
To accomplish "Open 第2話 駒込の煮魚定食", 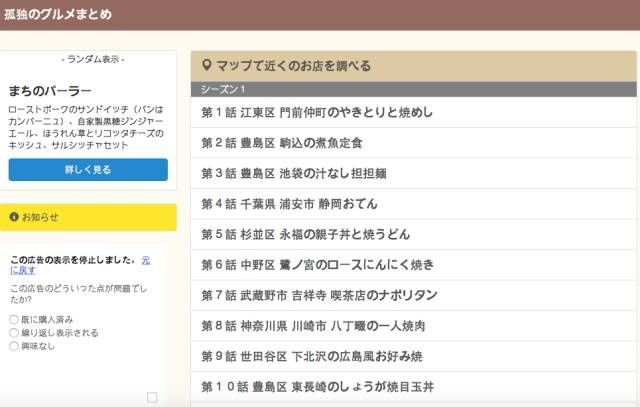I will (x=413, y=143).
